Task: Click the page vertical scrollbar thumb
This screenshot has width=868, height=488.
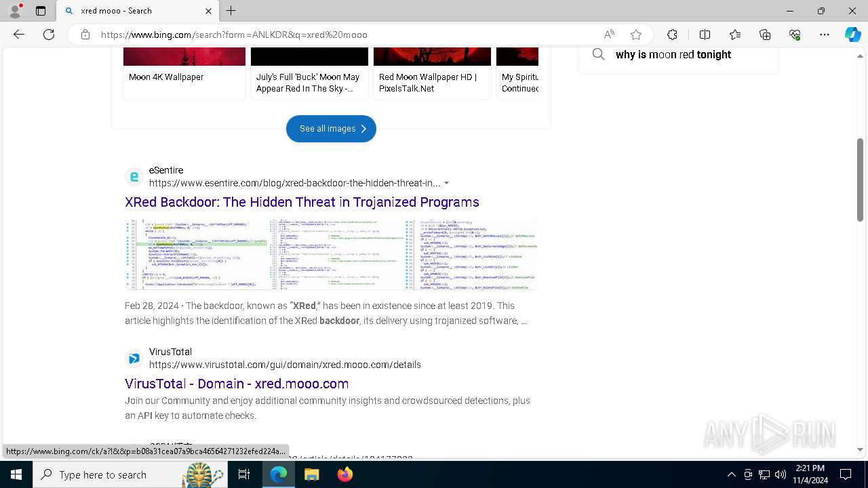Action: pyautogui.click(x=860, y=180)
